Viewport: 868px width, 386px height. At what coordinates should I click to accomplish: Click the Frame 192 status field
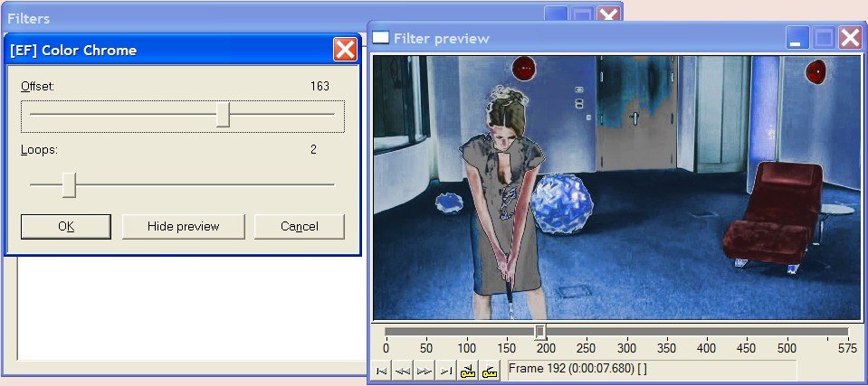click(x=652, y=369)
